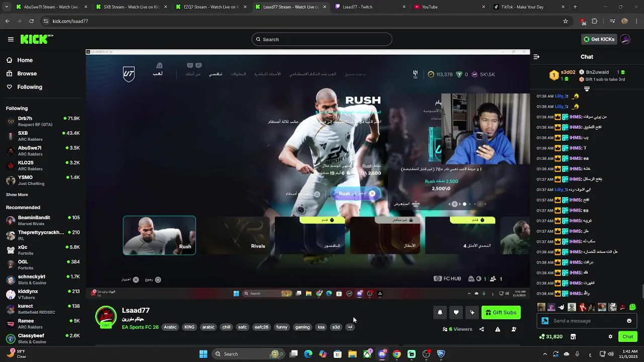
Task: Open Classybeef recommended channel
Action: point(43,338)
